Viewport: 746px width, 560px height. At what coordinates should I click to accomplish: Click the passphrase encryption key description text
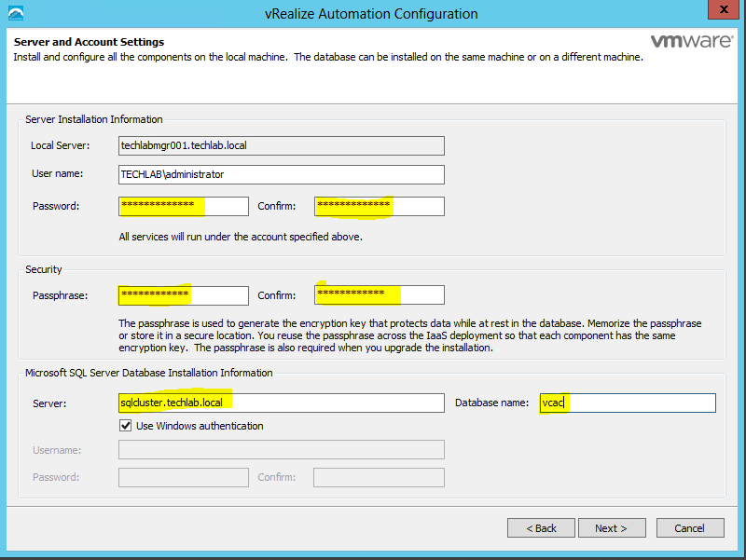(x=410, y=335)
